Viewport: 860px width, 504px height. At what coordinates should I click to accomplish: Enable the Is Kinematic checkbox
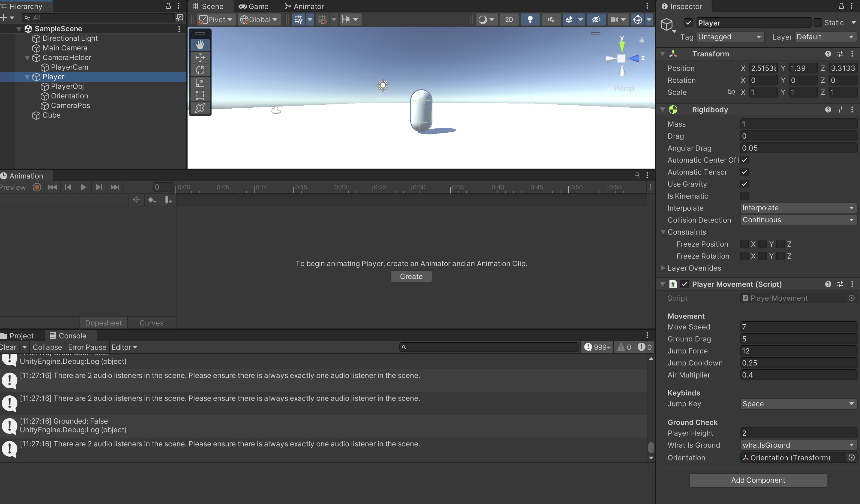click(x=745, y=196)
